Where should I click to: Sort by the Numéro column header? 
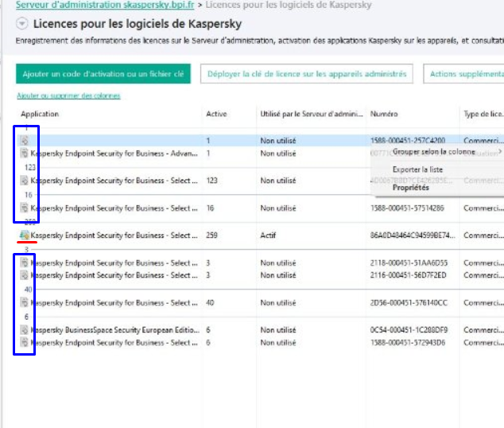tap(385, 115)
